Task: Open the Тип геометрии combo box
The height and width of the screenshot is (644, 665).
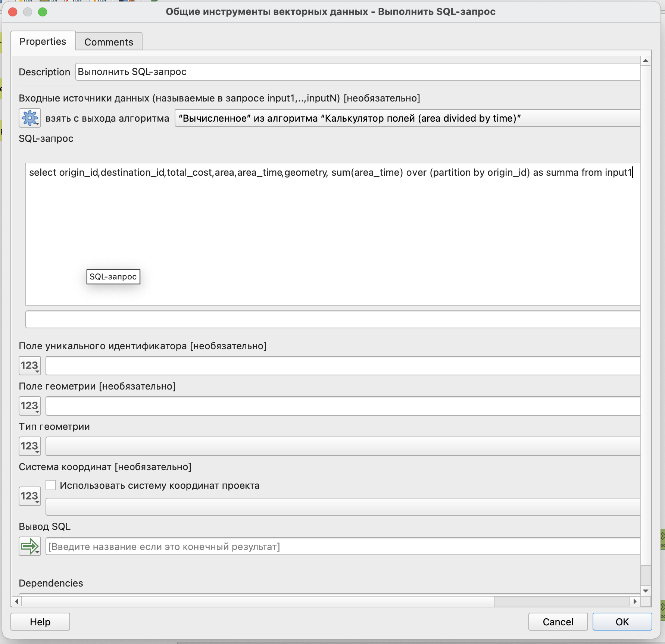Action: pos(343,446)
